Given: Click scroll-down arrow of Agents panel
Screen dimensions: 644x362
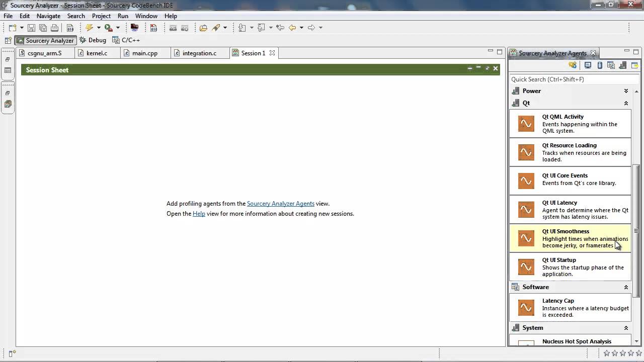Looking at the screenshot, I should point(636,341).
